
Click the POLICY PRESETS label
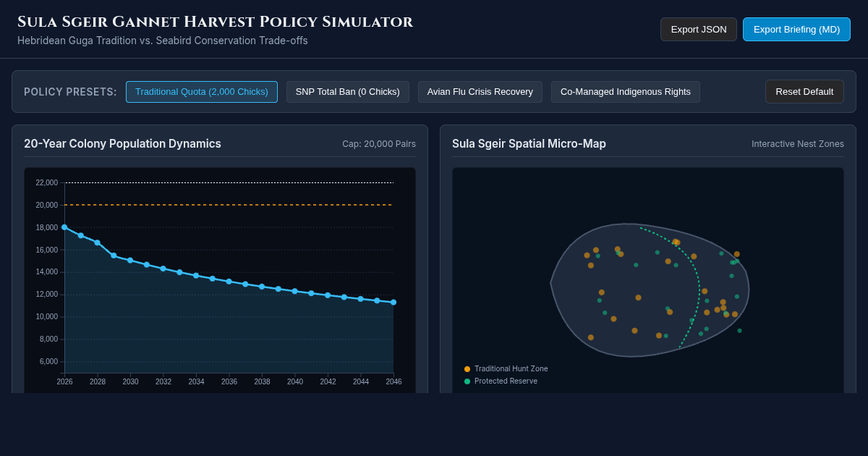[70, 92]
